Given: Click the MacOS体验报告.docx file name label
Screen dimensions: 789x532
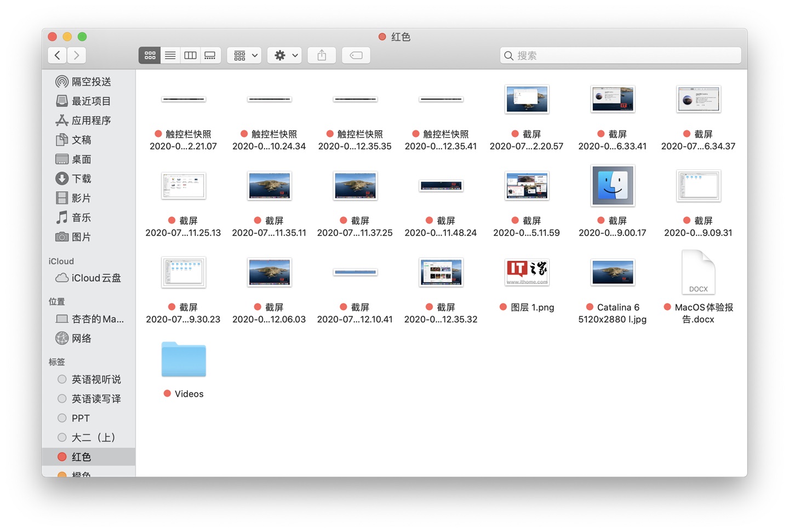Looking at the screenshot, I should [704, 313].
